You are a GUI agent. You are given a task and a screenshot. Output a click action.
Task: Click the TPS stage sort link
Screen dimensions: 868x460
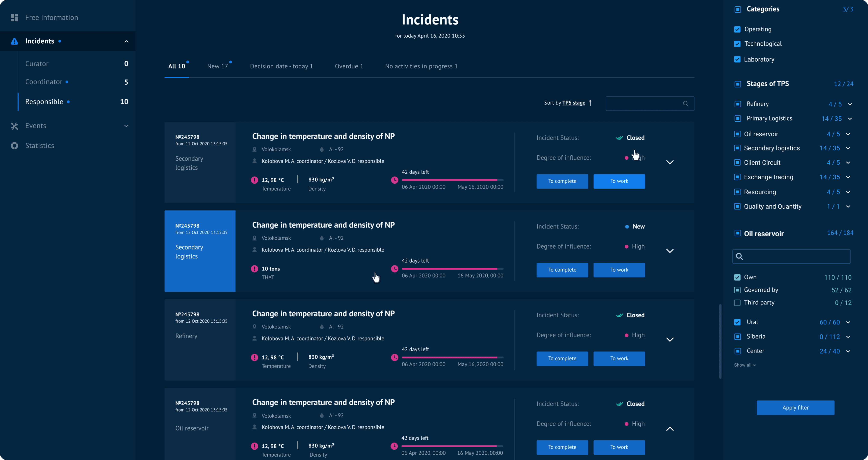coord(573,103)
